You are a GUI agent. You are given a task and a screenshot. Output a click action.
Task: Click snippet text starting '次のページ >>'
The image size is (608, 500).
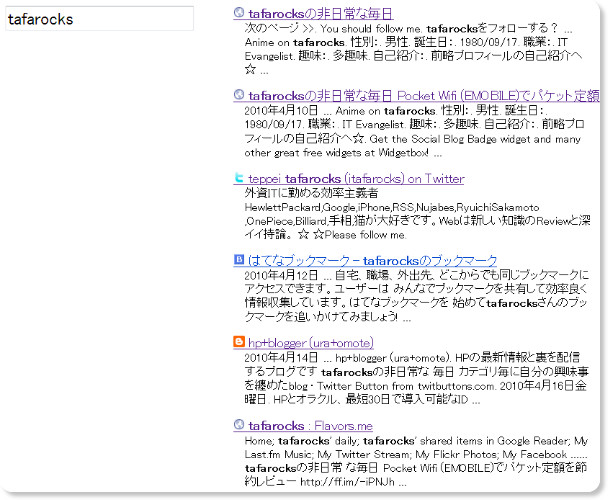point(408,28)
